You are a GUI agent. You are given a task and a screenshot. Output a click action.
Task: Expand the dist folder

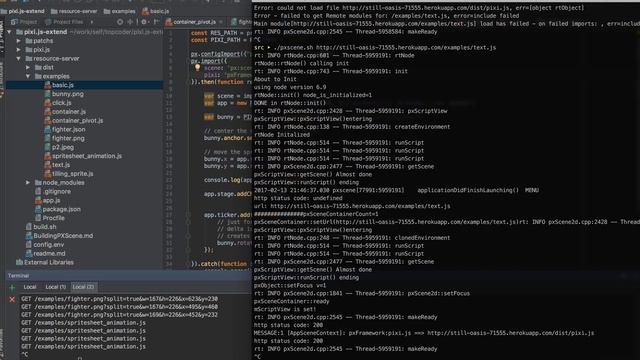coord(28,67)
